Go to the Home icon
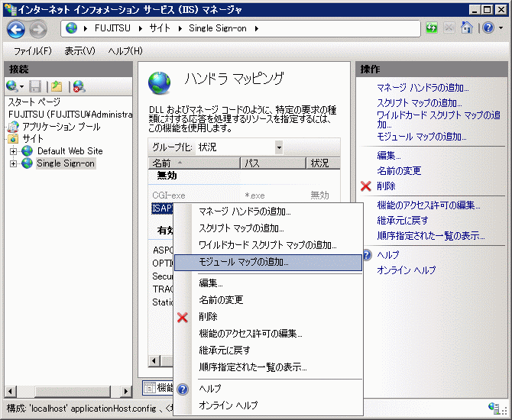This screenshot has height=420, width=512. 467,27
